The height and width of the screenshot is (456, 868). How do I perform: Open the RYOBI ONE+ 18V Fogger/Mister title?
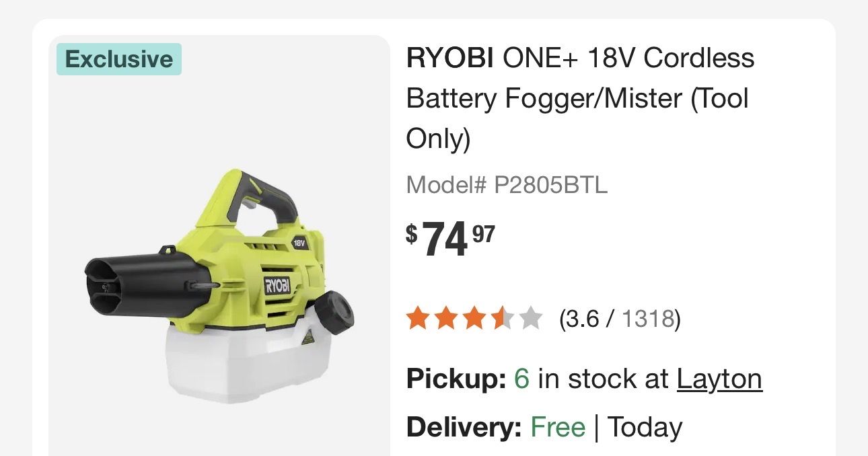(x=580, y=98)
